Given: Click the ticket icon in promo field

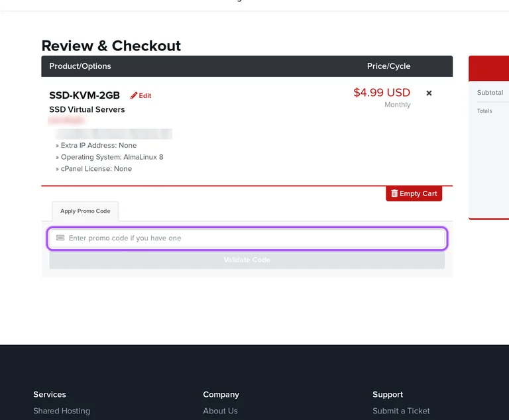Looking at the screenshot, I should 60,238.
